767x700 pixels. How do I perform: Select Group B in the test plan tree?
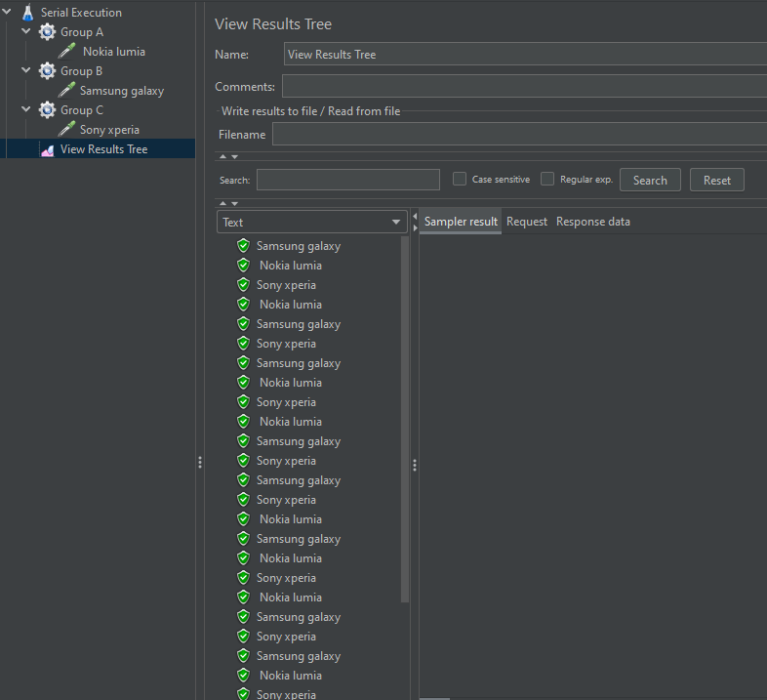click(81, 71)
